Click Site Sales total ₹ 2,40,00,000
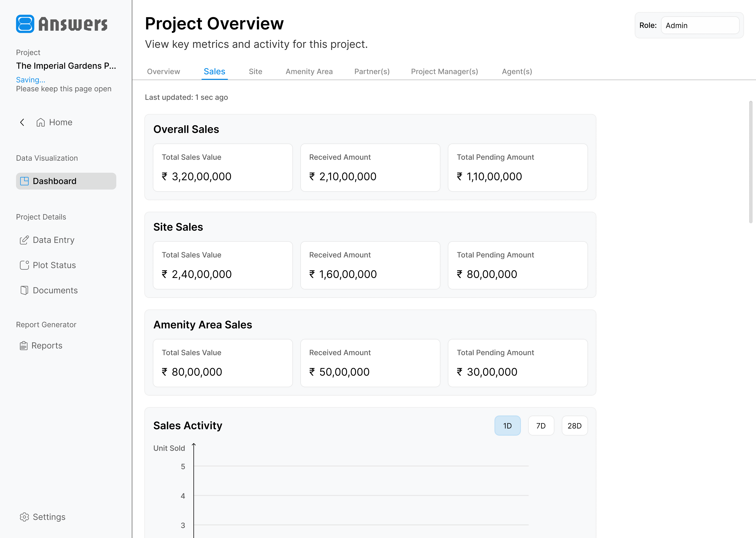 [197, 274]
